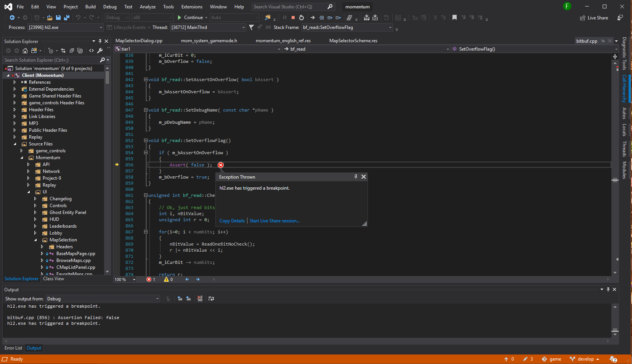This screenshot has width=632, height=364.
Task: Unpin the Solution Explorer panel
Action: tap(100, 41)
